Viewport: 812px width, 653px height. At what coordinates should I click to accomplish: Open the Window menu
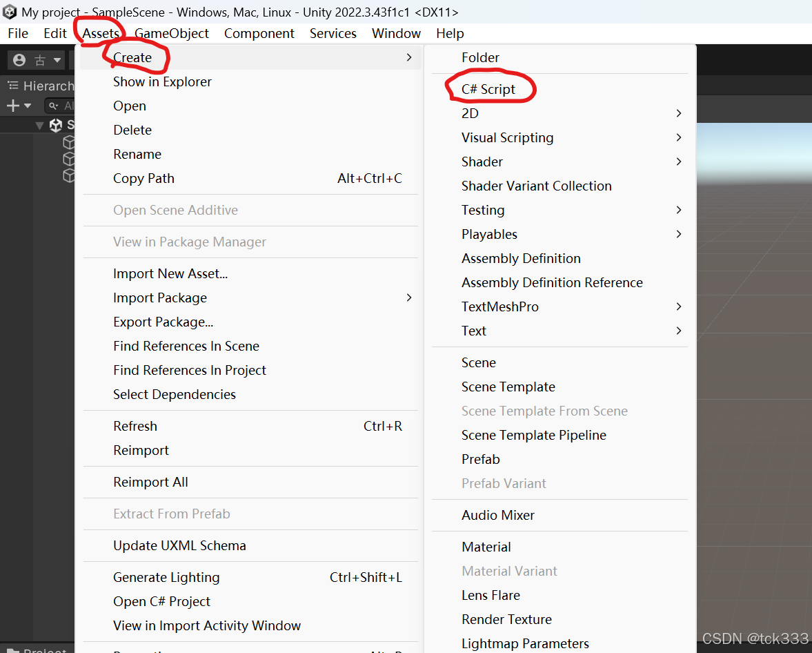[396, 33]
